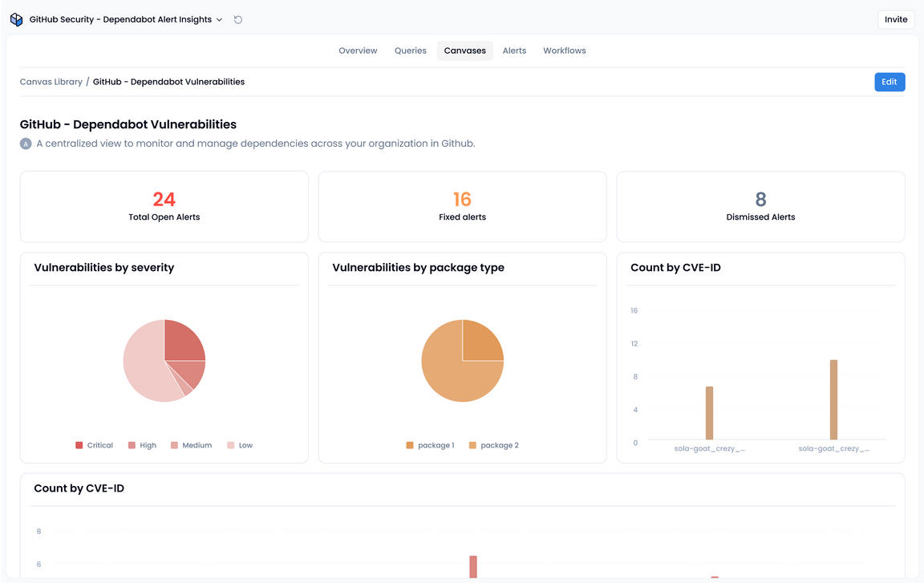Click the 'Dismissed Alerts' label
This screenshot has height=583, width=924.
760,217
